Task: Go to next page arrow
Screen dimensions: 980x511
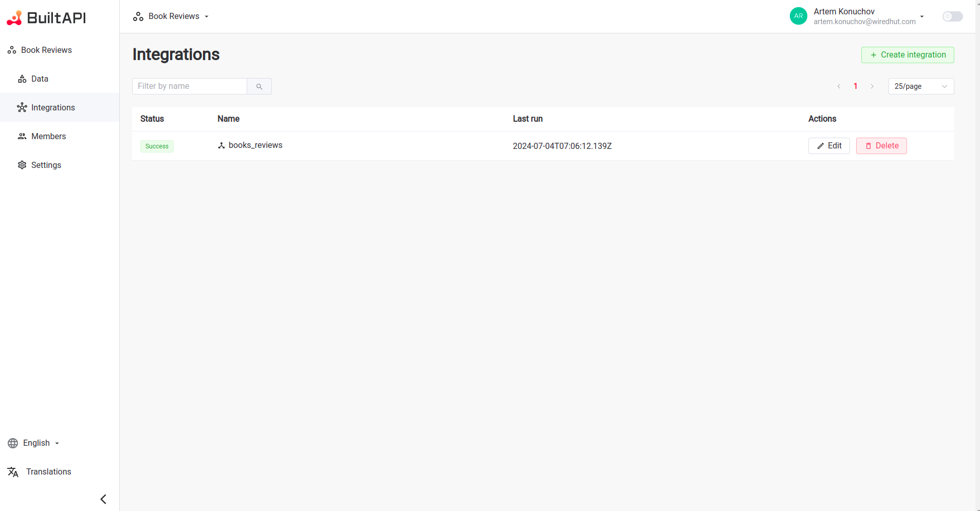Action: point(872,86)
